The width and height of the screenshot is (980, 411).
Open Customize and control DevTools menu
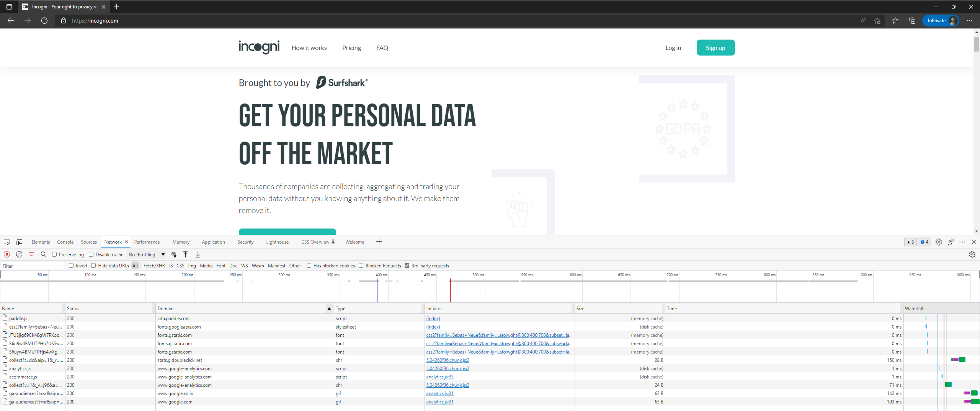pyautogui.click(x=962, y=242)
